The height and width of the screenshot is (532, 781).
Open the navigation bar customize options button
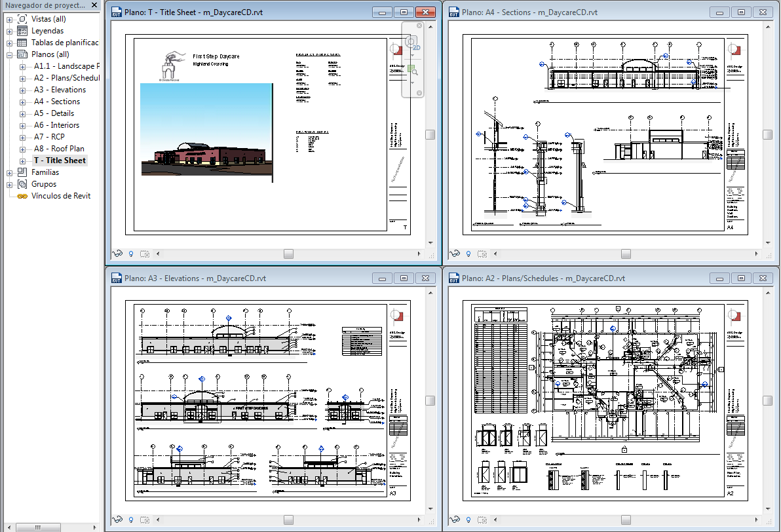(419, 93)
